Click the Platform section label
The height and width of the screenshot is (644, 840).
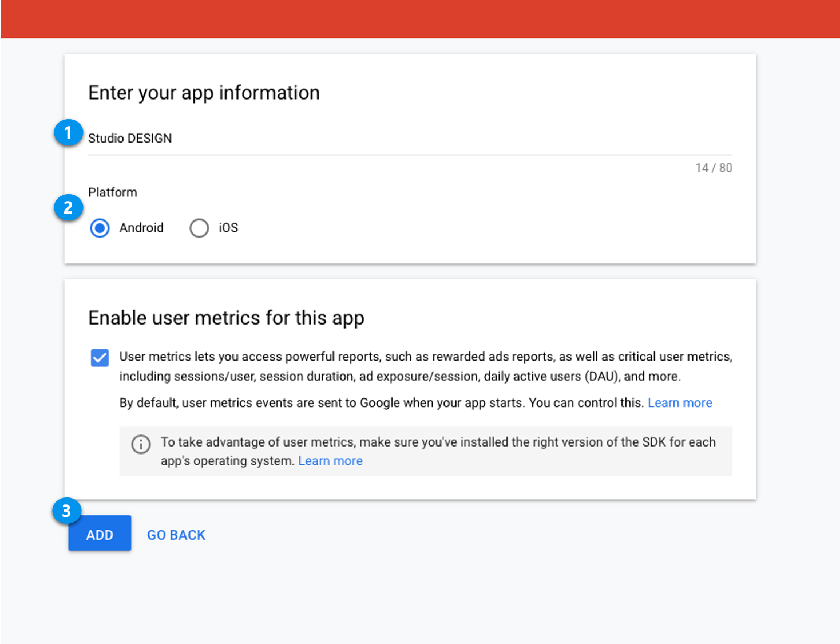tap(113, 192)
